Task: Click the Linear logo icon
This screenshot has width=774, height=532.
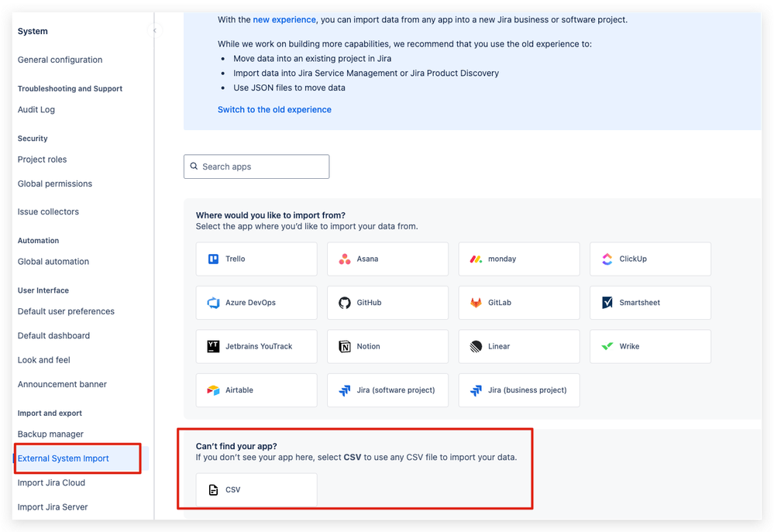Action: [x=476, y=346]
